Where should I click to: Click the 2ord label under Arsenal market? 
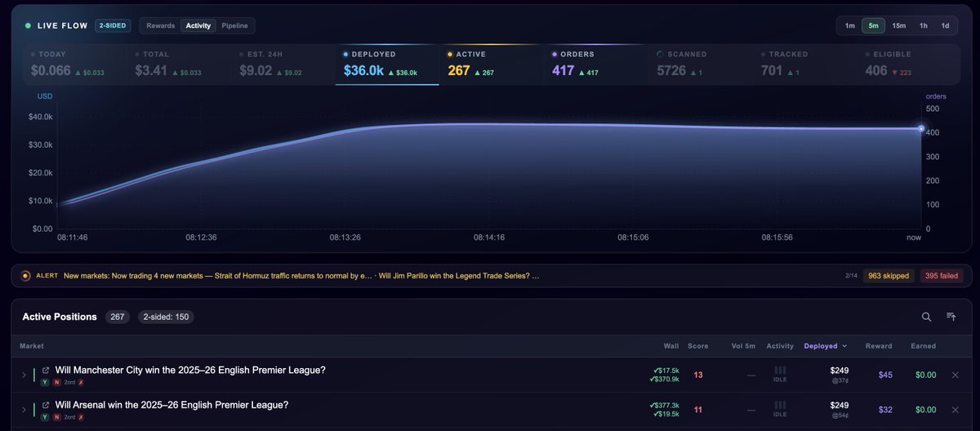click(x=69, y=416)
